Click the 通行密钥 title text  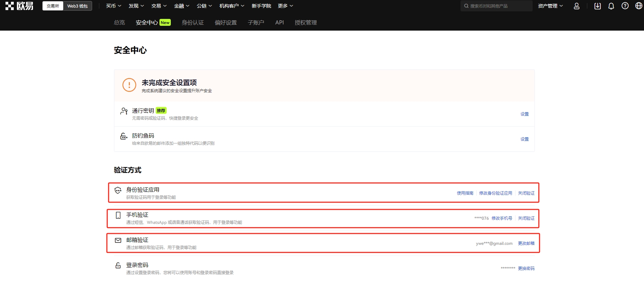pyautogui.click(x=143, y=111)
